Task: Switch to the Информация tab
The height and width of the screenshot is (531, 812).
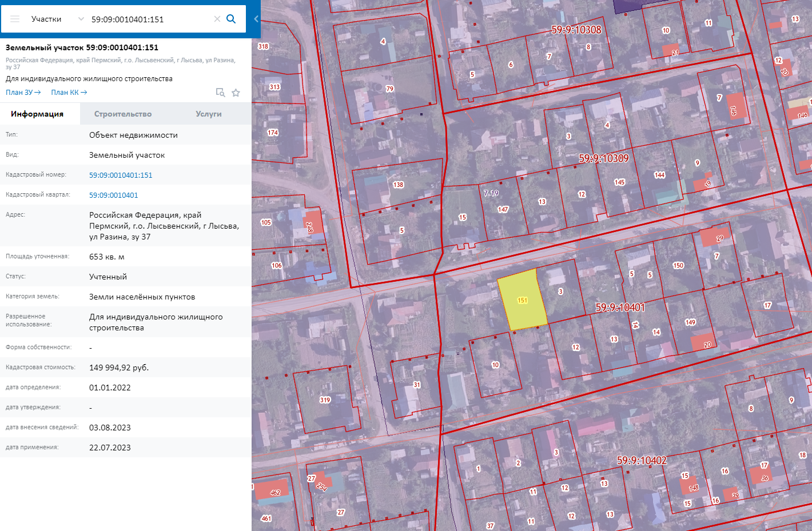Action: 37,114
